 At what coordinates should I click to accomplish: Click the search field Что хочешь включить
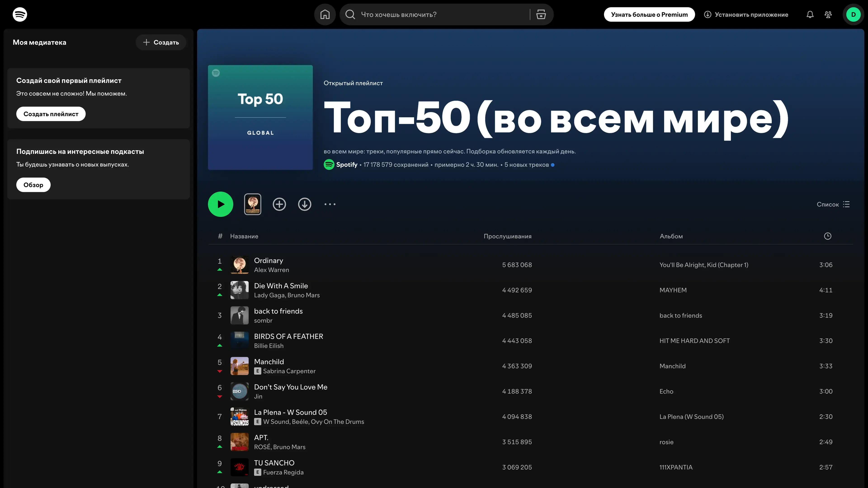[x=438, y=14]
